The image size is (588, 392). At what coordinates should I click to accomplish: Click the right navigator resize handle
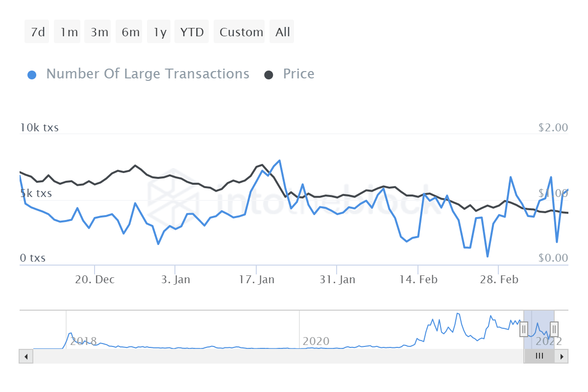coord(554,329)
